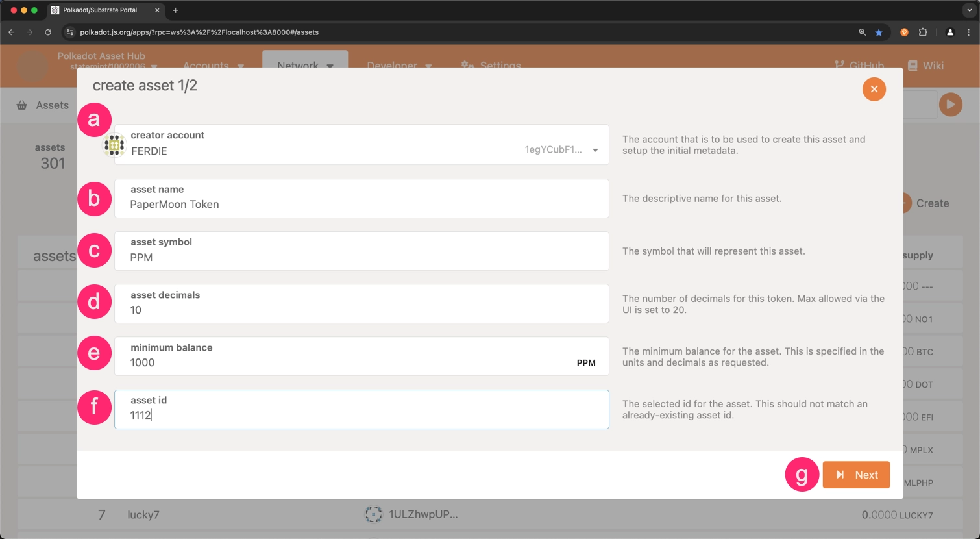Bookmark page using the star icon
The width and height of the screenshot is (980, 539).
(879, 32)
